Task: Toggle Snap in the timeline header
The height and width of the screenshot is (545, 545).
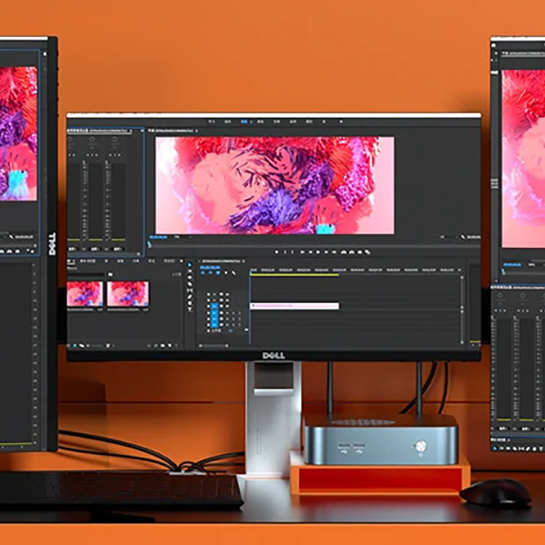Action: pos(210,273)
